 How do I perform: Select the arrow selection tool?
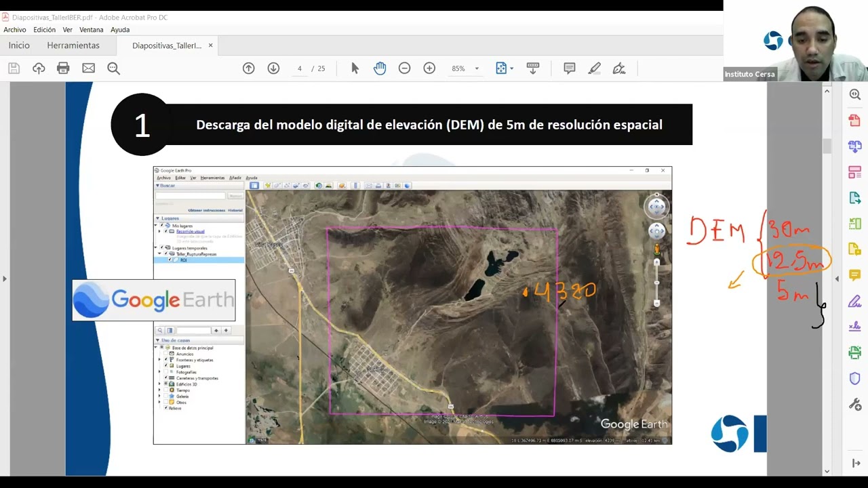(x=355, y=68)
